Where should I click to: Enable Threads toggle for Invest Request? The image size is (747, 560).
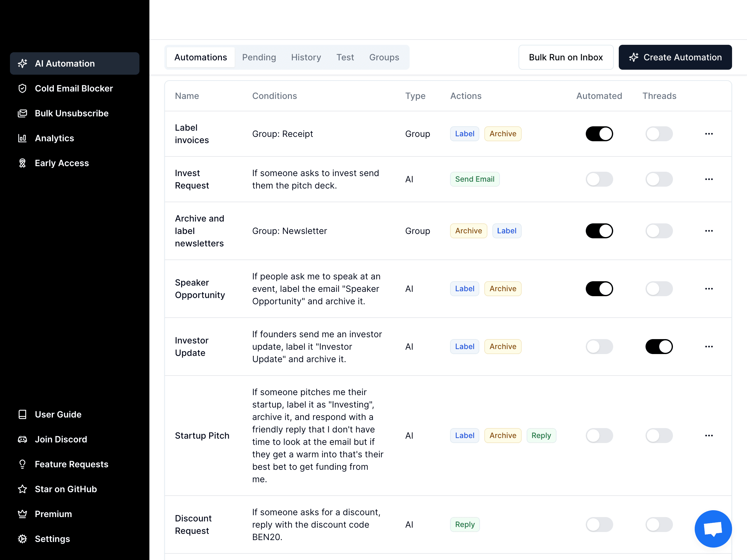(659, 179)
